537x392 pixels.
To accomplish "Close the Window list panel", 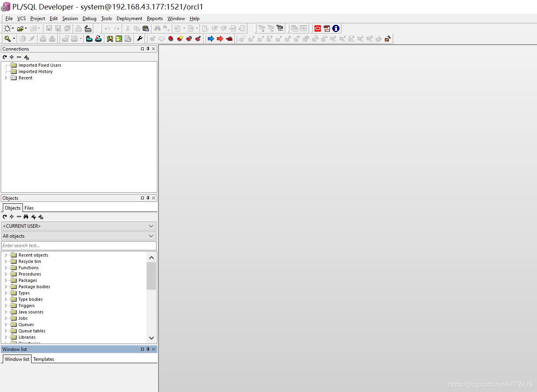I will click(x=154, y=349).
